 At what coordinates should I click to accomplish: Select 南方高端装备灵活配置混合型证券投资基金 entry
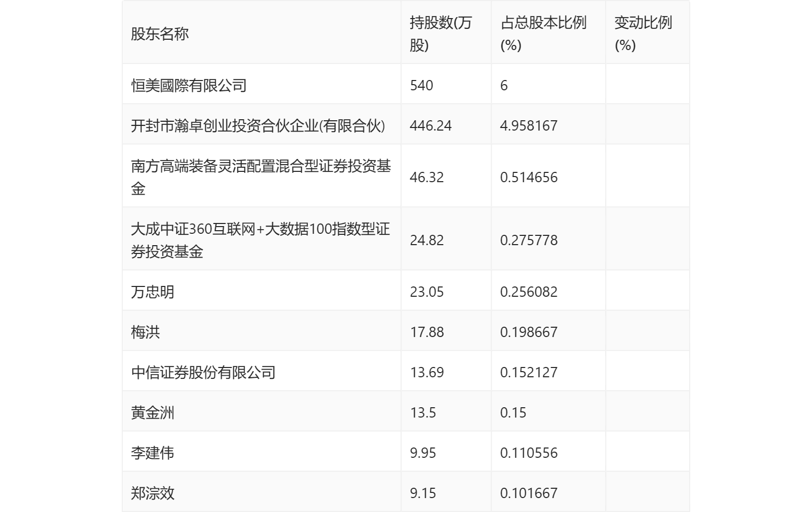pyautogui.click(x=261, y=177)
